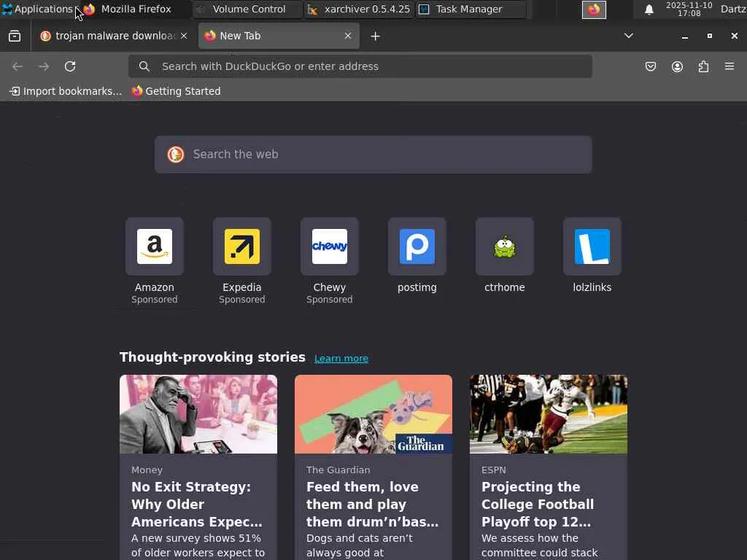This screenshot has width=747, height=560.
Task: Open the ESPN football story thumbnail
Action: click(x=549, y=414)
